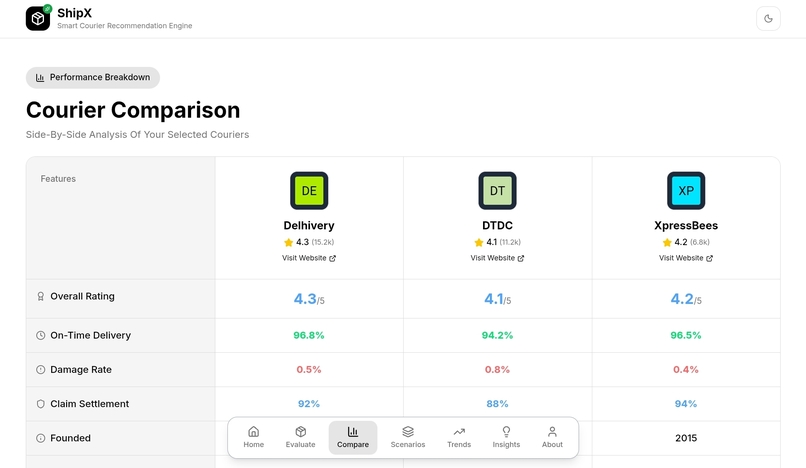Switch to the Trends tab
Viewport: 806px width, 468px height.
(459, 438)
